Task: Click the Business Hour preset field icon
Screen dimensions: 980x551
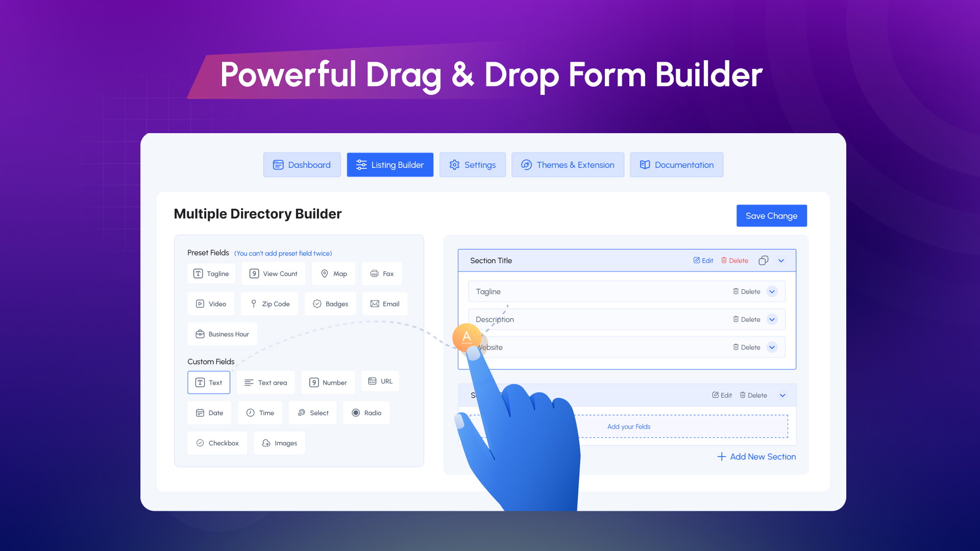Action: tap(200, 334)
